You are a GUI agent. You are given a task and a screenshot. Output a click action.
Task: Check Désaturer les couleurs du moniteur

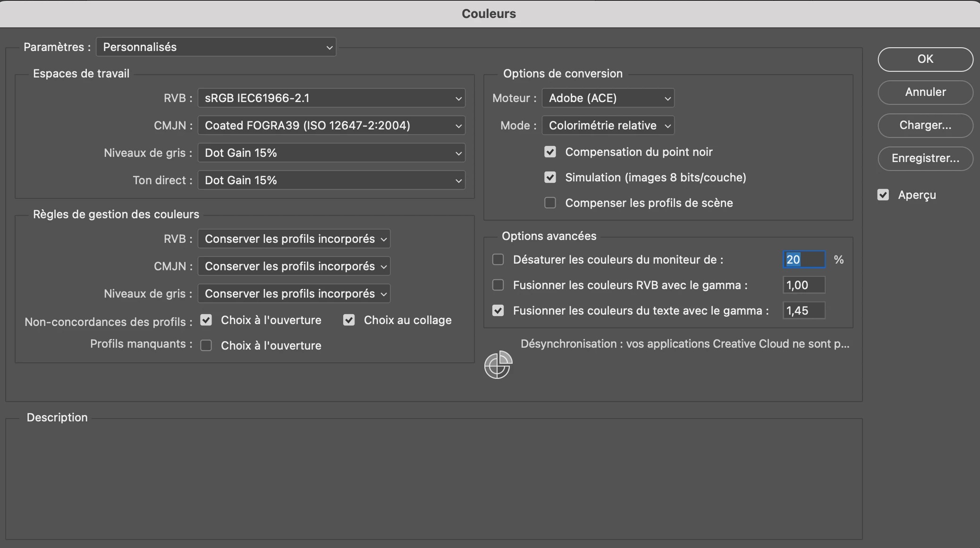[498, 260]
